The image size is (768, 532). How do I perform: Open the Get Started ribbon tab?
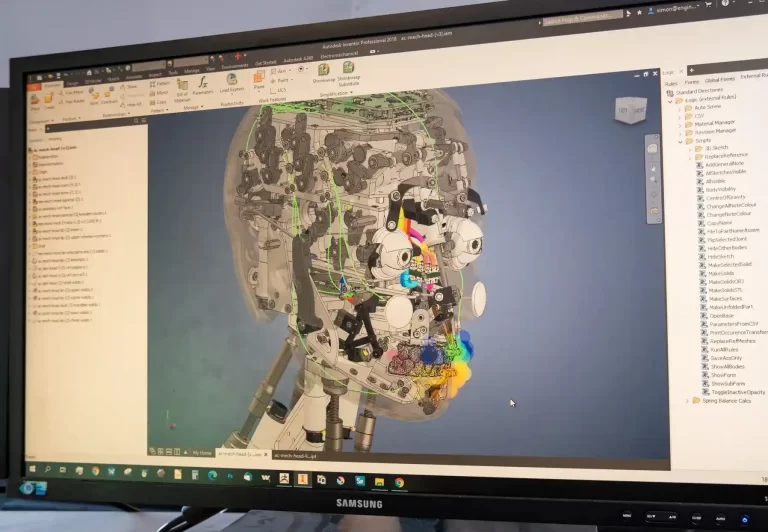click(x=265, y=63)
